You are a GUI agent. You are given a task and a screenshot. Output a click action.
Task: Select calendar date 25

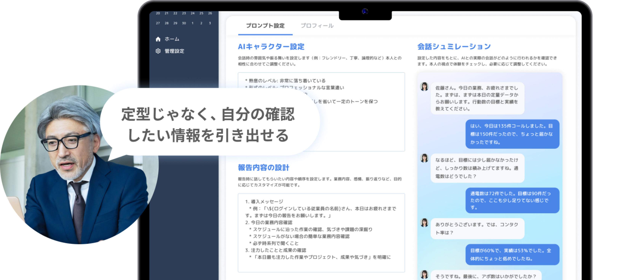coord(201,13)
